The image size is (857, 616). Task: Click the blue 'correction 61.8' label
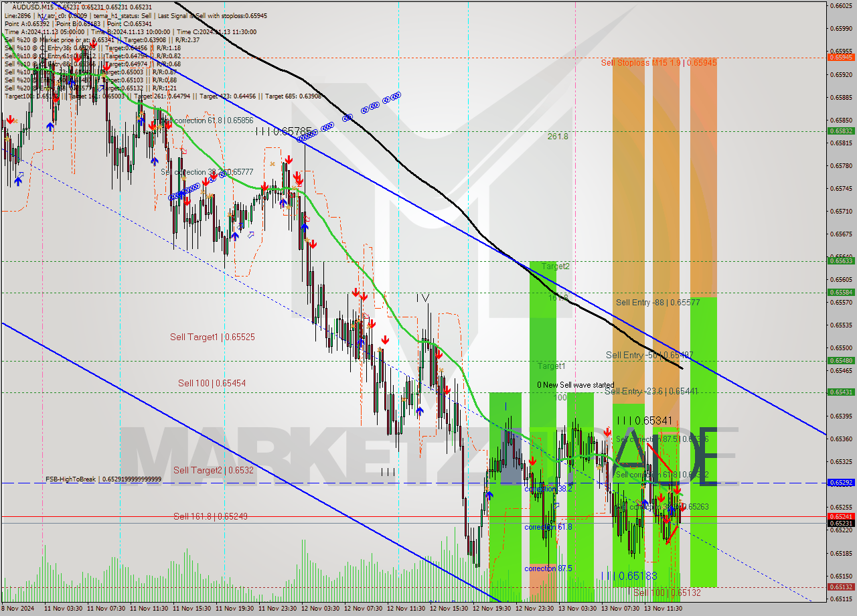tap(548, 527)
